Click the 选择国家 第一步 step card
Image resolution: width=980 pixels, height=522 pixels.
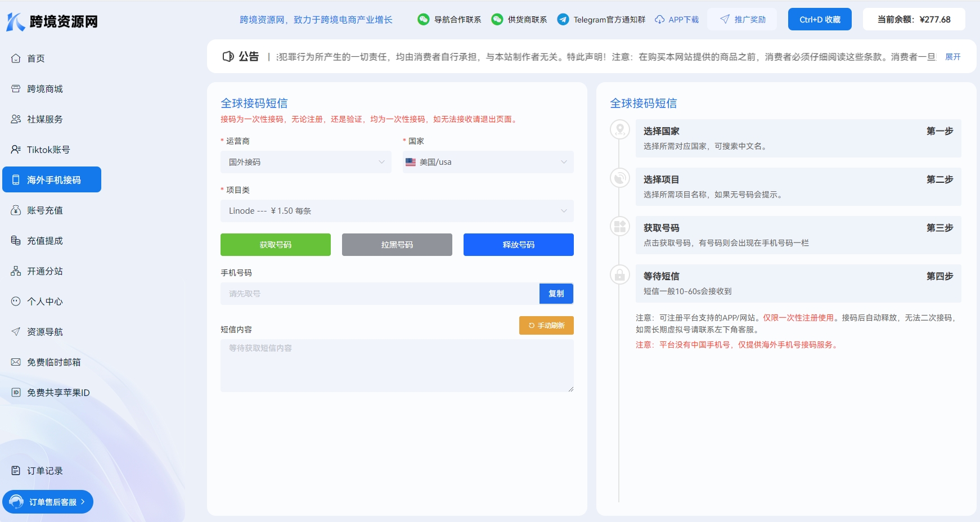(x=798, y=138)
